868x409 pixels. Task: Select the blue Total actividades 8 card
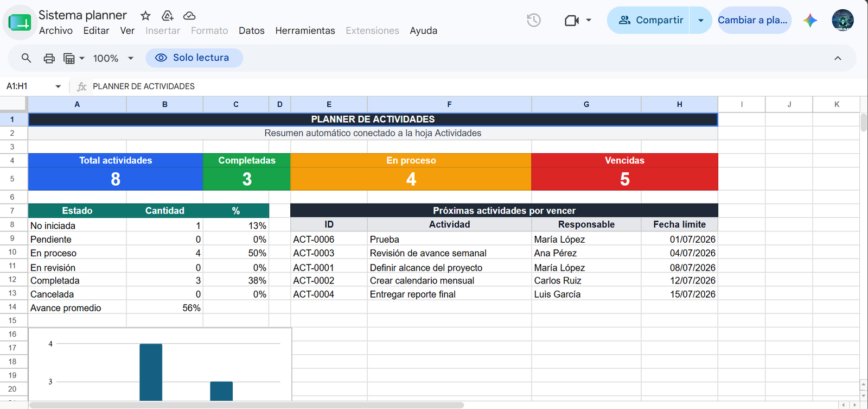pyautogui.click(x=116, y=172)
